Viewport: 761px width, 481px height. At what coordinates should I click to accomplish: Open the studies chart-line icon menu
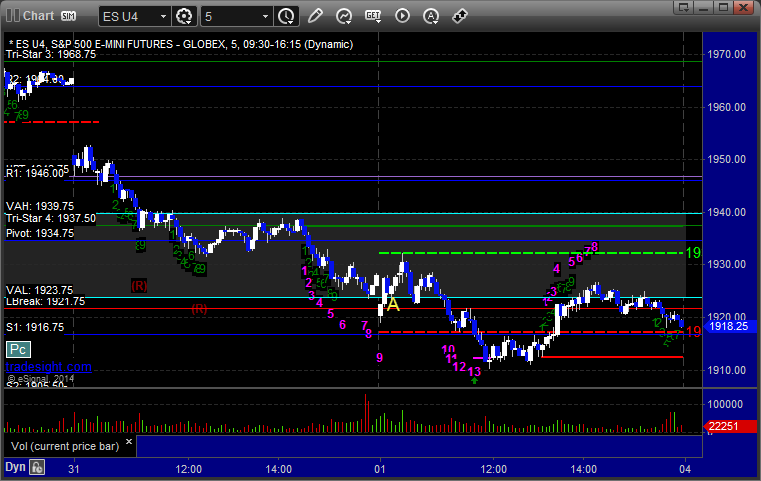(x=344, y=16)
